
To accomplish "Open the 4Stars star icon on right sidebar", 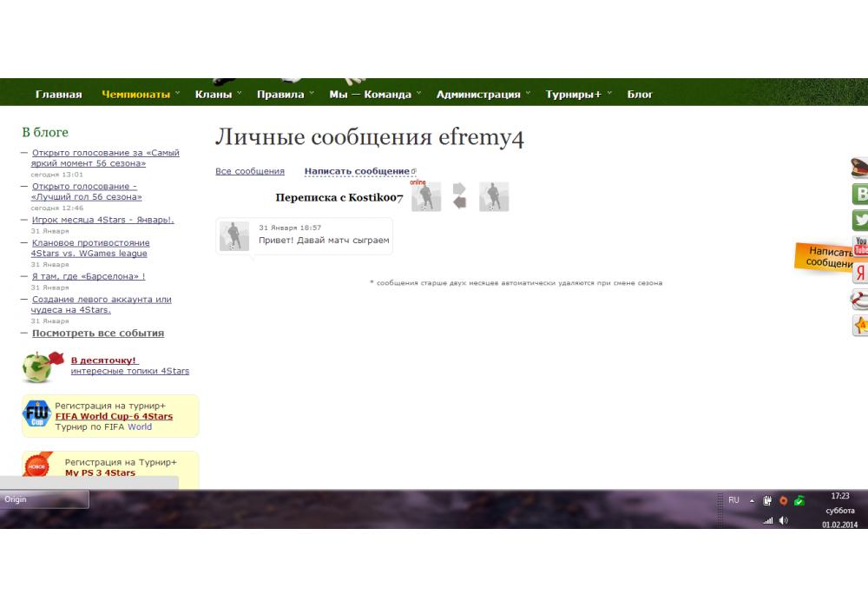I will [x=860, y=326].
